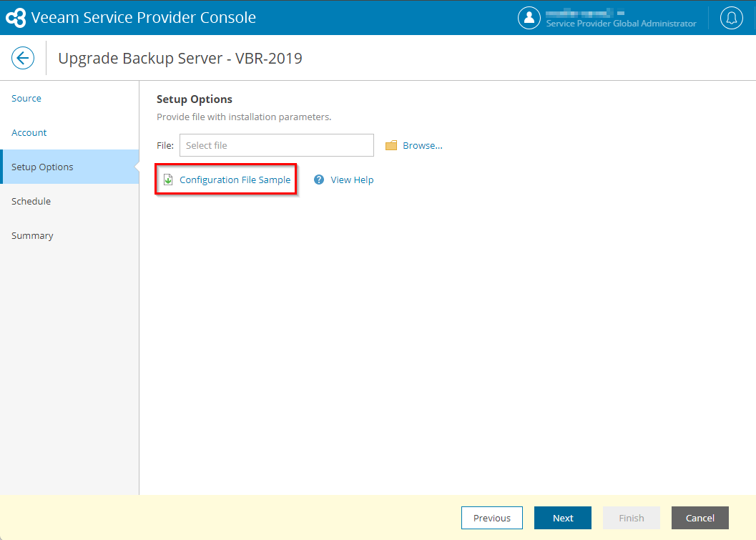Cancel the upgrade wizard
The width and height of the screenshot is (756, 540).
700,518
